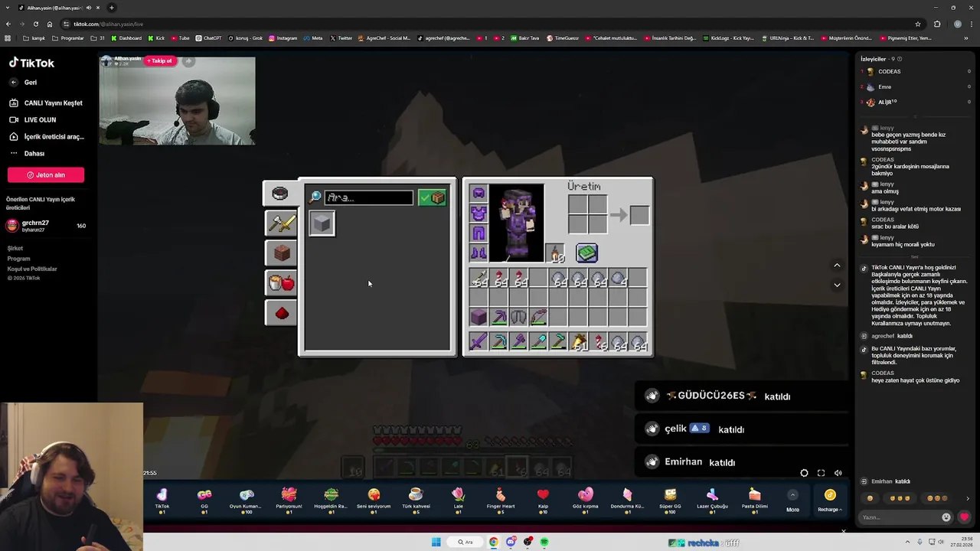Select the purple helmet armor slot

[479, 193]
